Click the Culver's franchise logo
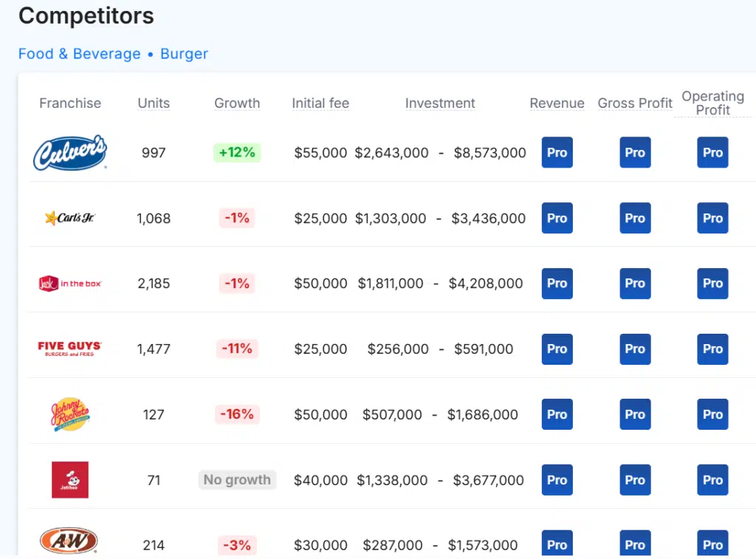 [70, 153]
